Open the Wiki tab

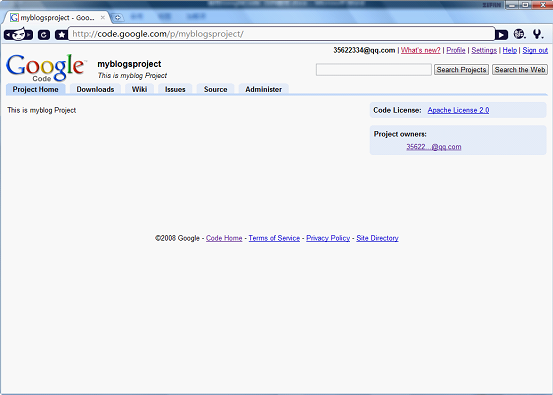139,89
